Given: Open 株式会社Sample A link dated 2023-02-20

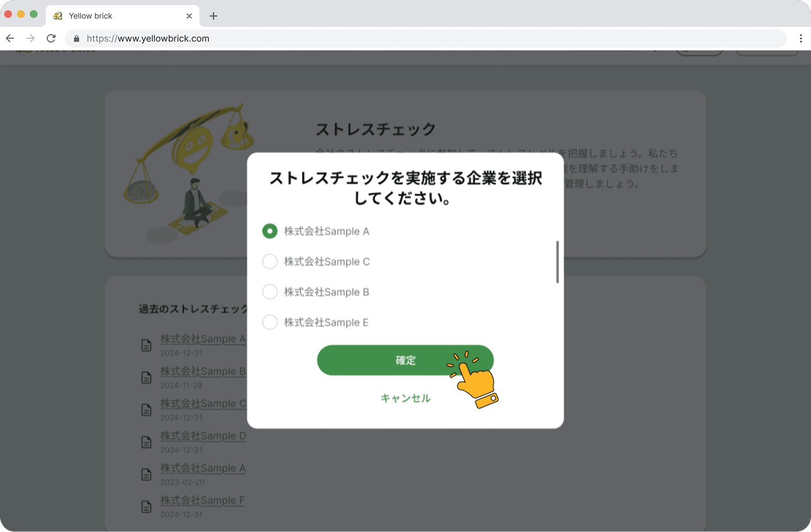Looking at the screenshot, I should coord(203,468).
